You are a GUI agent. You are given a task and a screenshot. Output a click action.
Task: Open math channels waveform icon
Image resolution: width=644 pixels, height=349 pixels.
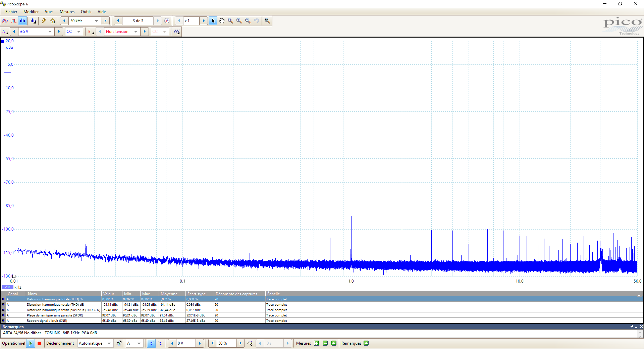[x=177, y=32]
